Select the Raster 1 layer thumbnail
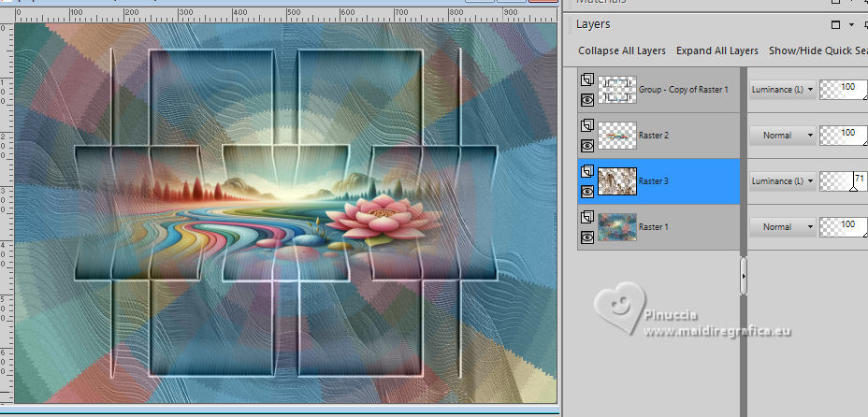Viewport: 868px width, 417px height. click(x=617, y=227)
